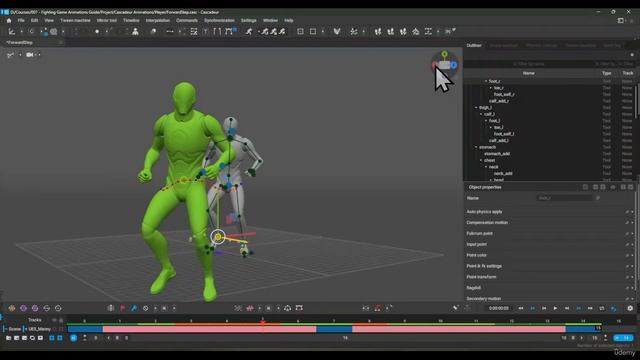Click the red waveform timeline icon
This screenshot has width=640, height=360.
pyautogui.click(x=250, y=308)
